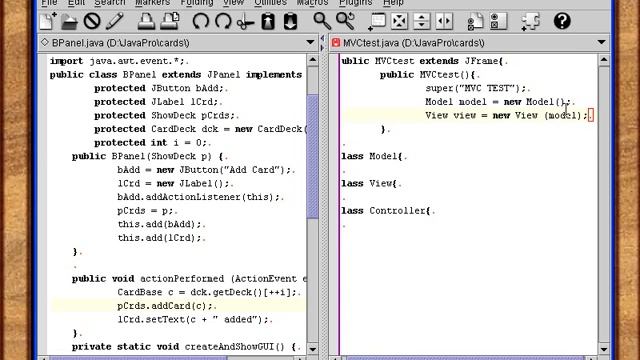Open the File menu
Screen dimensions: 640x360
click(49, 3)
